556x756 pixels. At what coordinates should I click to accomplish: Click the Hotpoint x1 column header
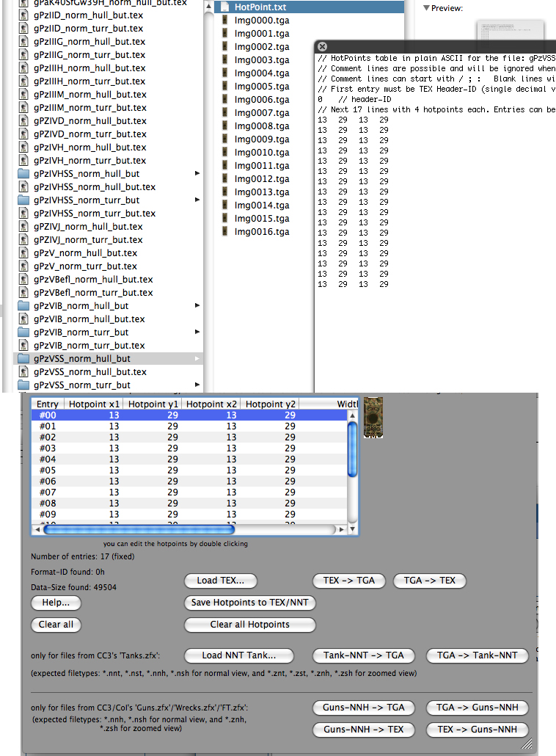[x=94, y=404]
